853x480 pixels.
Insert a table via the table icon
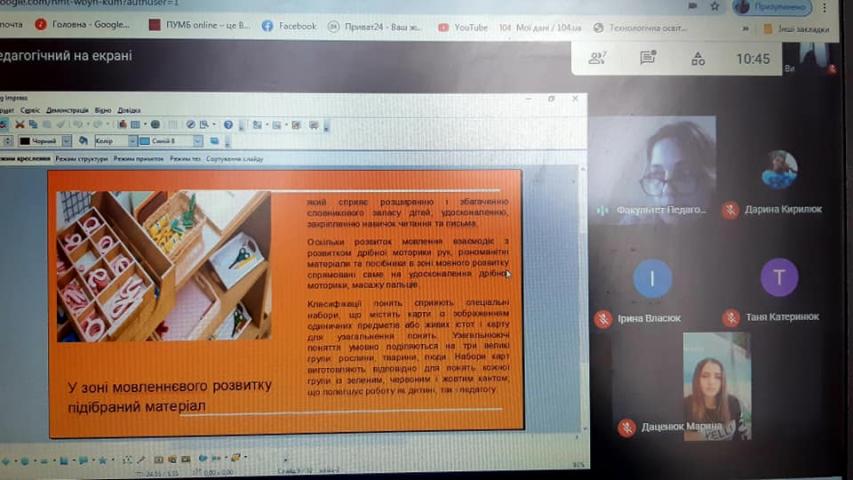136,125
